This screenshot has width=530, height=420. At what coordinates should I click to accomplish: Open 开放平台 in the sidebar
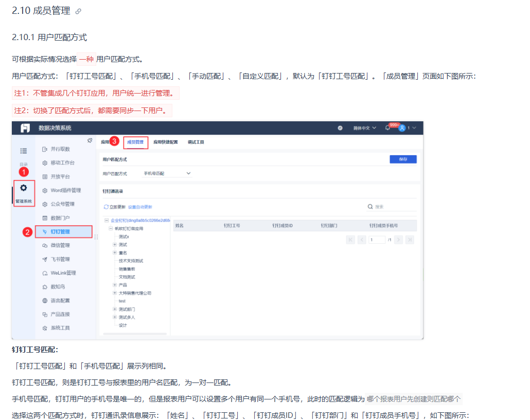[60, 176]
